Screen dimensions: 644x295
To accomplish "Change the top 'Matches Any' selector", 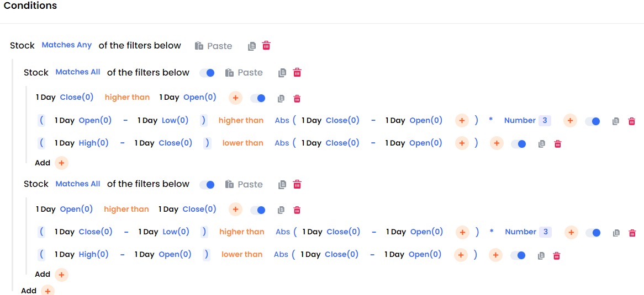I will pos(67,45).
